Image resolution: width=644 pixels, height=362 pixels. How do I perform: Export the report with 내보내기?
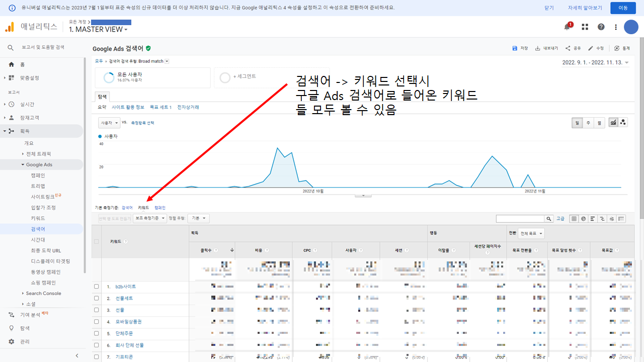pos(546,48)
